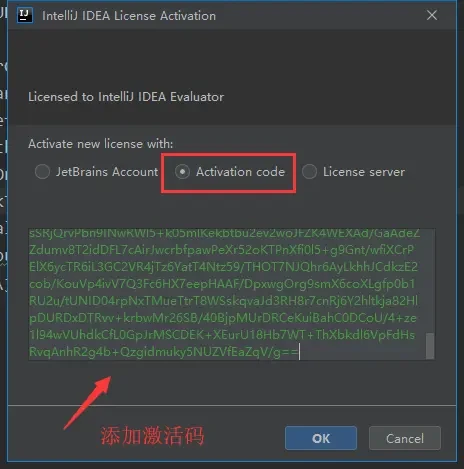
Task: Click code line starting with 'cob/KouVp4iv'
Action: pyautogui.click(x=222, y=284)
